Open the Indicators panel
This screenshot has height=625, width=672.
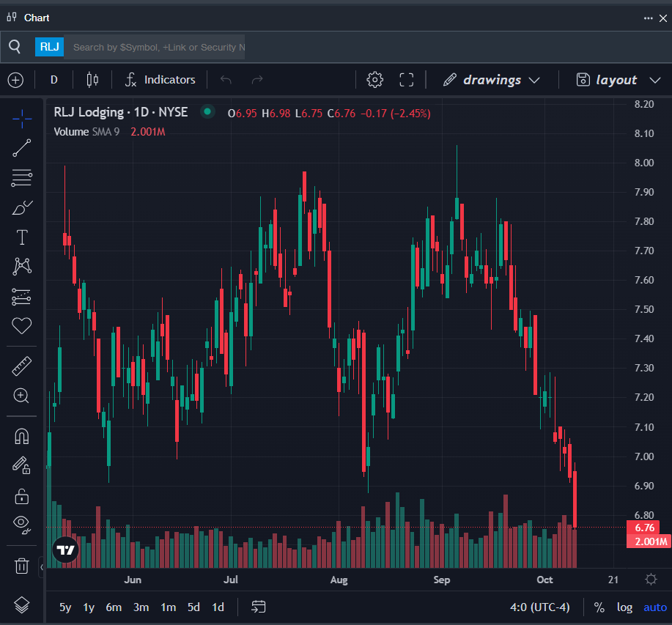(160, 80)
